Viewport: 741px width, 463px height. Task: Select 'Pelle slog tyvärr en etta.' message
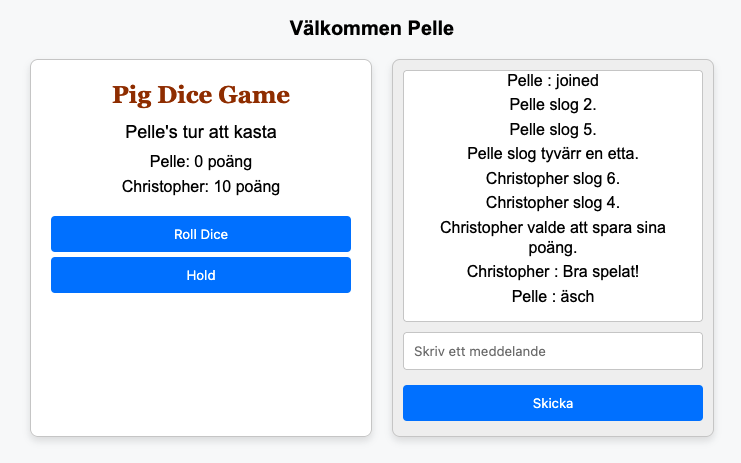(552, 154)
